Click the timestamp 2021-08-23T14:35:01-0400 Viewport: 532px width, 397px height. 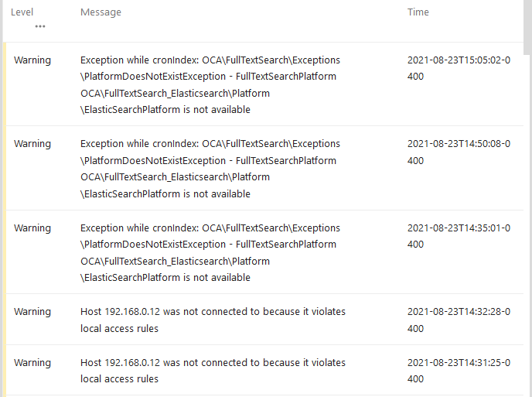(459, 236)
